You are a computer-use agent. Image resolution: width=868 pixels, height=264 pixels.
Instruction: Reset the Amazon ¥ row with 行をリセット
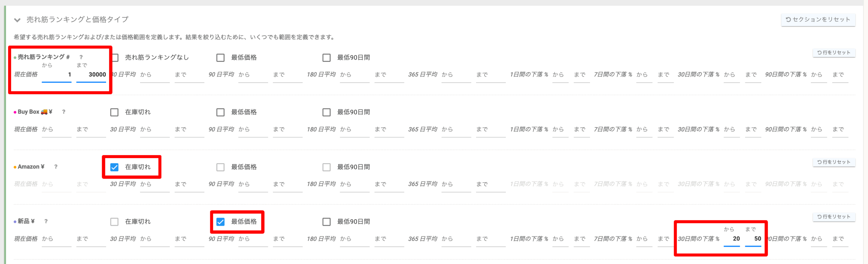[834, 162]
